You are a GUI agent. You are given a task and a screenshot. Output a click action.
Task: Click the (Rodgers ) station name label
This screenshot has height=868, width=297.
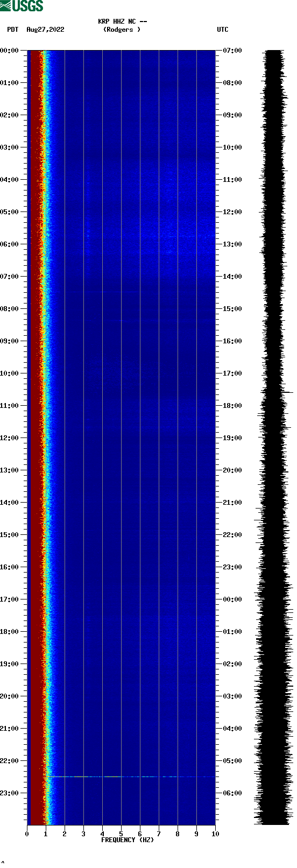(122, 30)
